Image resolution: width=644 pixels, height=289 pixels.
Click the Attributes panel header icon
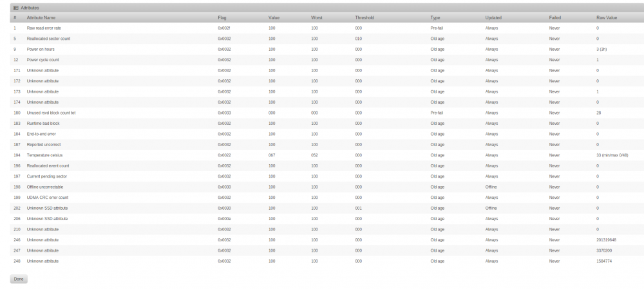point(15,8)
